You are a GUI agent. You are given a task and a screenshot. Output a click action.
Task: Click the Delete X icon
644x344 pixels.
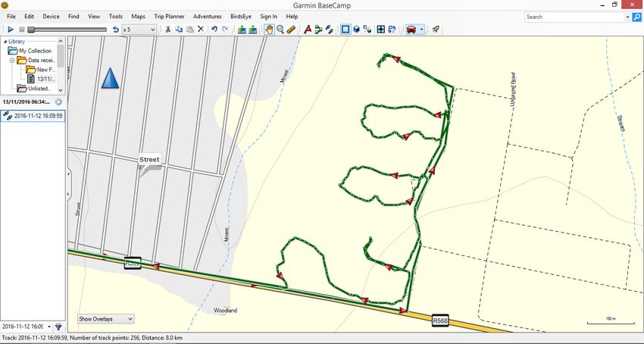click(x=201, y=30)
